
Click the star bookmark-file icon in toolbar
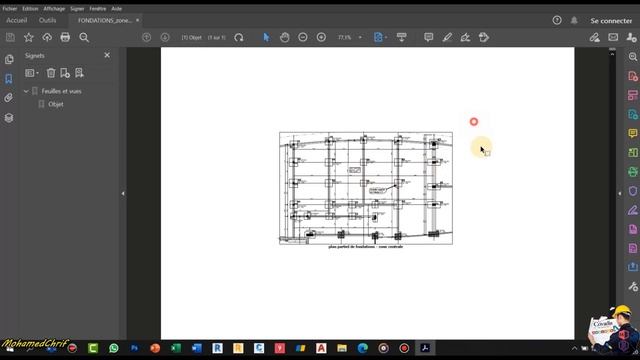tap(29, 38)
